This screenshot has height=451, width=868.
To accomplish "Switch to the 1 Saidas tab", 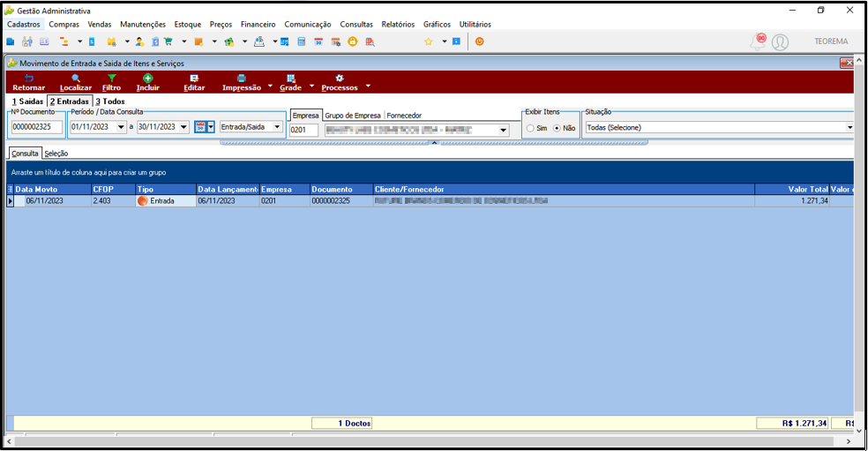I will coord(27,101).
